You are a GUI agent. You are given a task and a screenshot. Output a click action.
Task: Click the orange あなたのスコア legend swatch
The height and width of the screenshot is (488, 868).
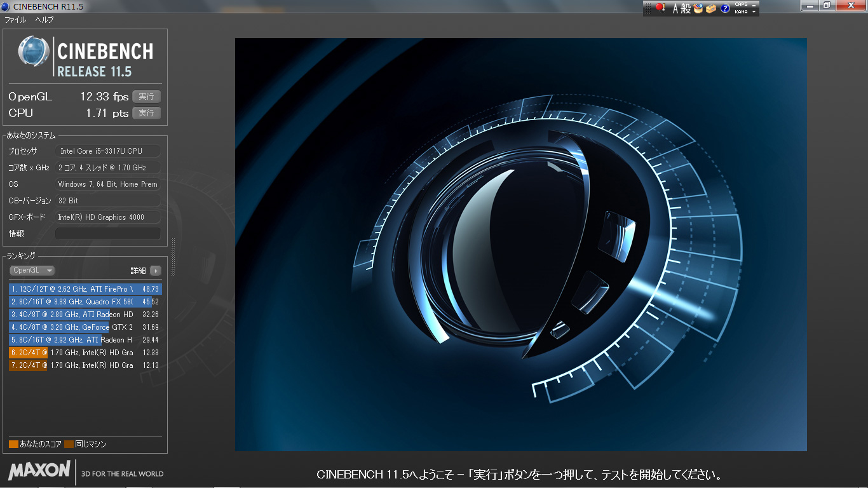click(x=13, y=444)
